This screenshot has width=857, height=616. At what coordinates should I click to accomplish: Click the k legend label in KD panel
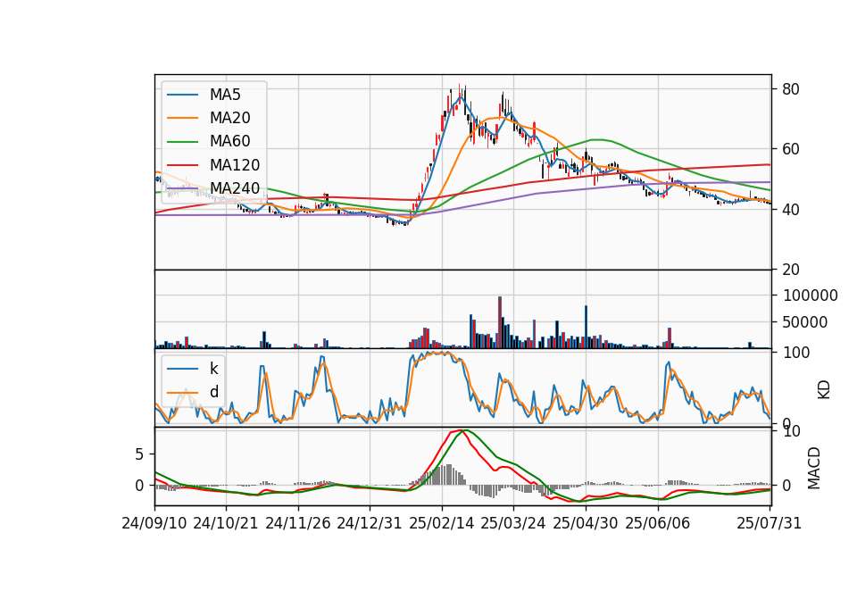tap(213, 369)
